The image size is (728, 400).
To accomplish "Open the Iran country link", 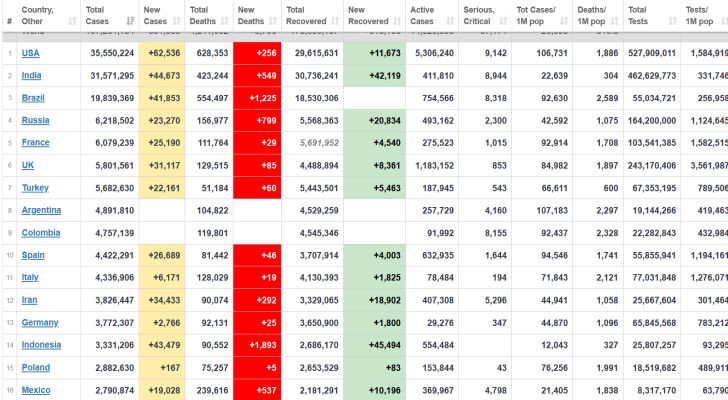I will [x=29, y=300].
